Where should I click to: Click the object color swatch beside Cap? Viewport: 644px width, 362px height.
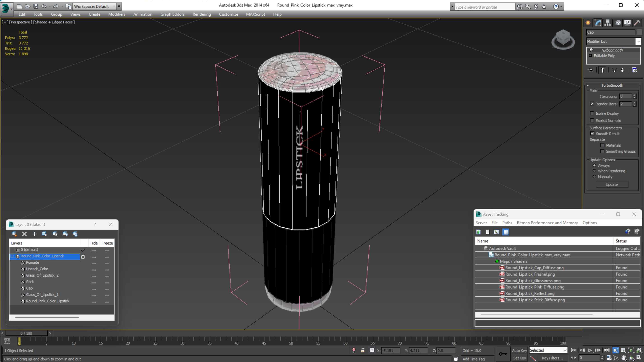(639, 32)
